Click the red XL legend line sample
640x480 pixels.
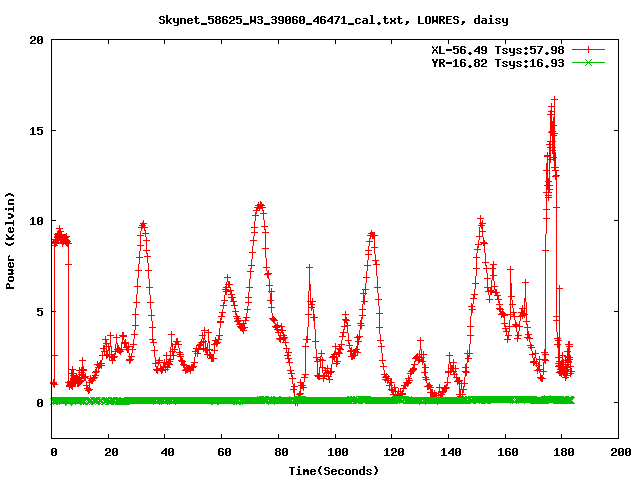(x=588, y=50)
